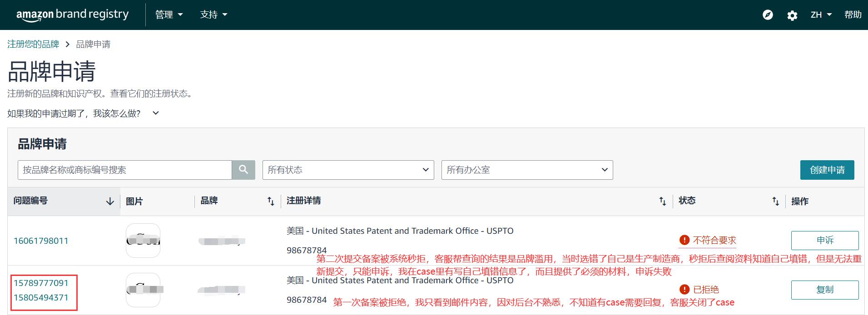Open case number 15805494371
The image size is (868, 315).
[41, 297]
